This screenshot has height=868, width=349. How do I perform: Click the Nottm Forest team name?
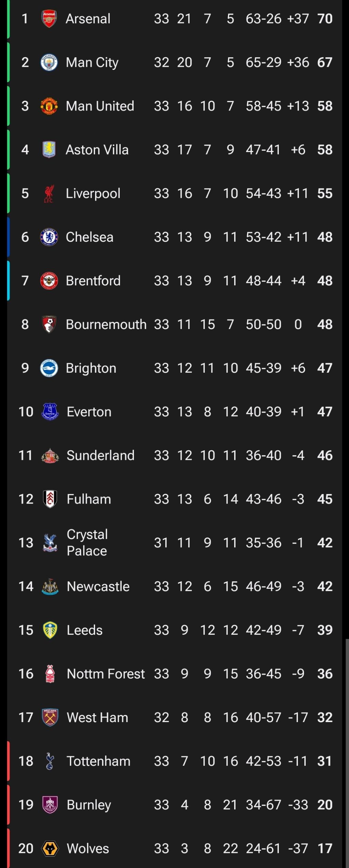click(x=106, y=674)
